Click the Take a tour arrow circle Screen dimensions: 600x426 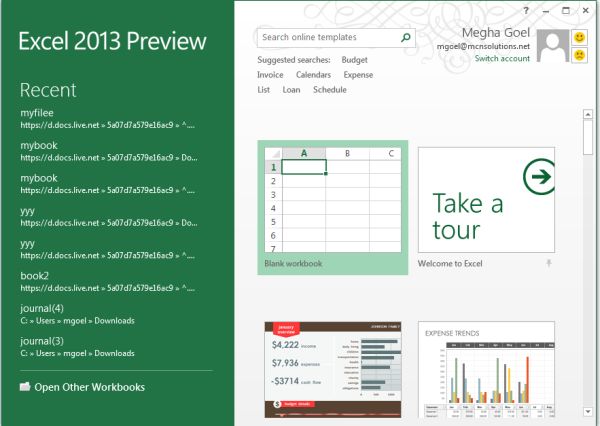539,177
